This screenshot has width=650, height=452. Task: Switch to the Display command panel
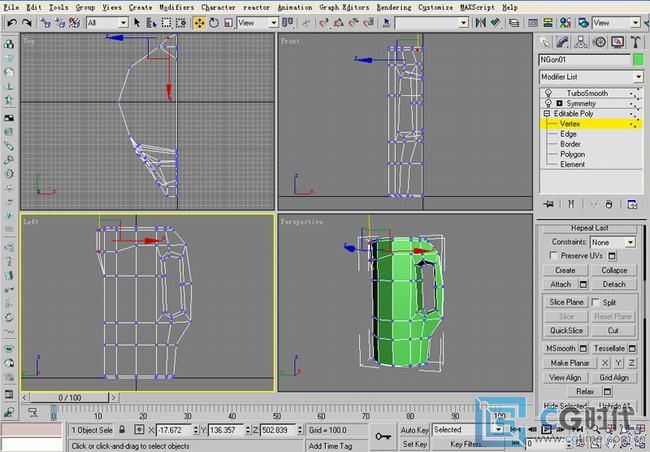coord(617,42)
